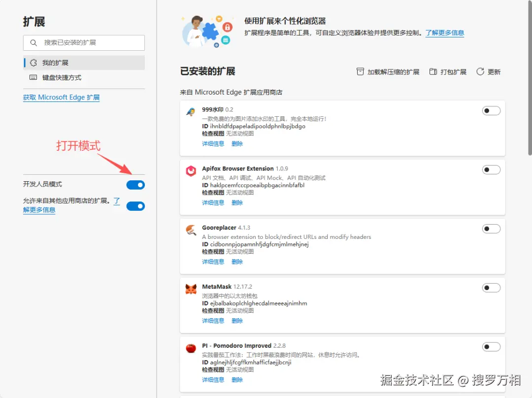The height and width of the screenshot is (398, 532).
Task: Click 删除 for Pomodoro Improved
Action: [237, 380]
